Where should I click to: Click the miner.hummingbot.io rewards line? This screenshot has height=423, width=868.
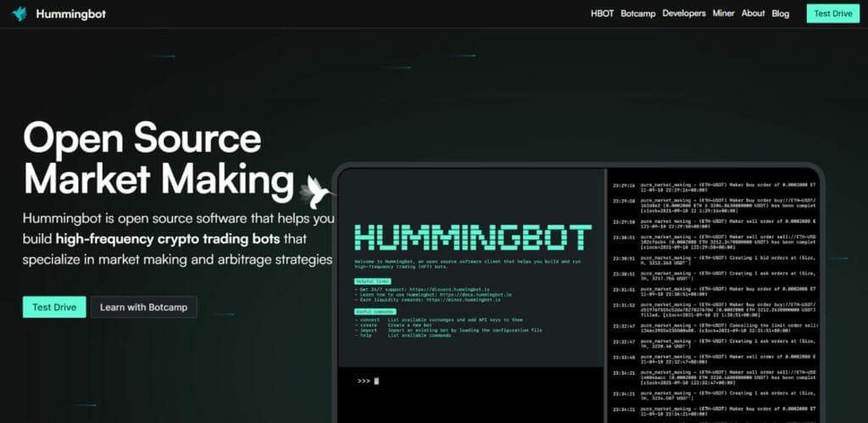(x=427, y=299)
